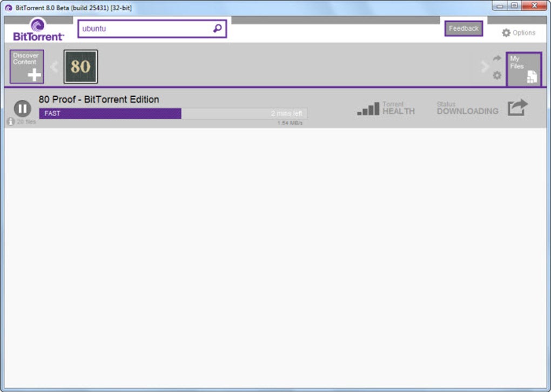Select the 80 Proof album thumbnail
Viewport: 551px width, 392px height.
(80, 67)
